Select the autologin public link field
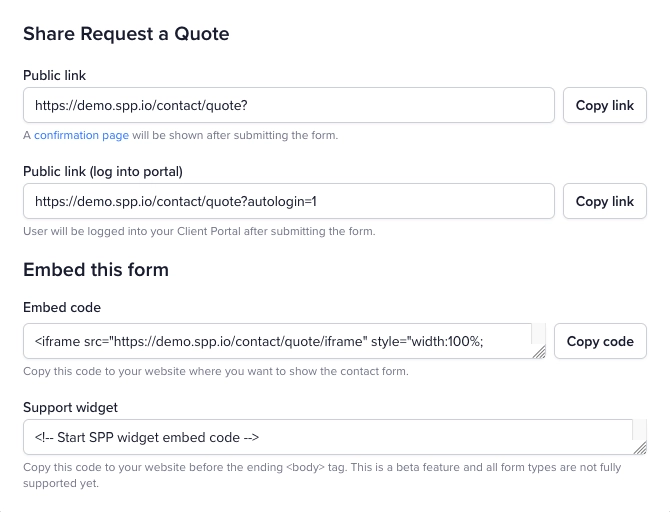The width and height of the screenshot is (670, 512). click(289, 201)
